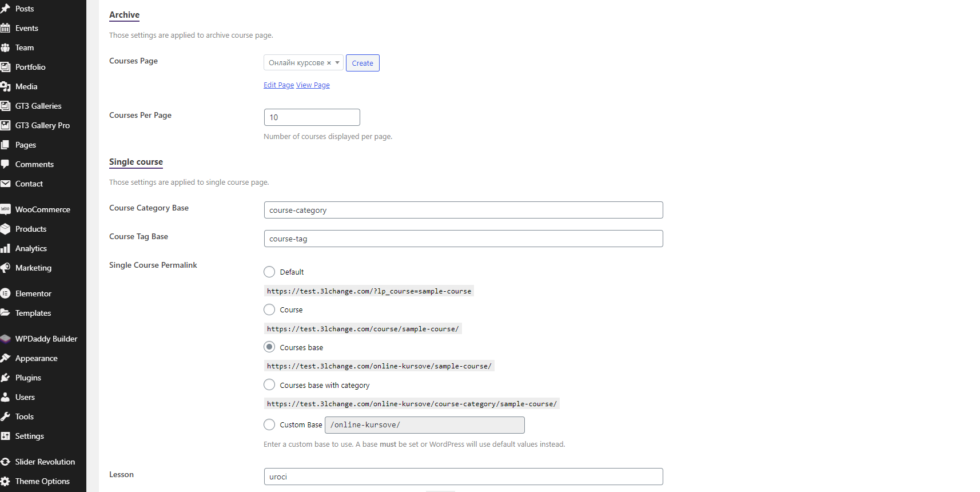Select the Course permalink radio button

(269, 310)
